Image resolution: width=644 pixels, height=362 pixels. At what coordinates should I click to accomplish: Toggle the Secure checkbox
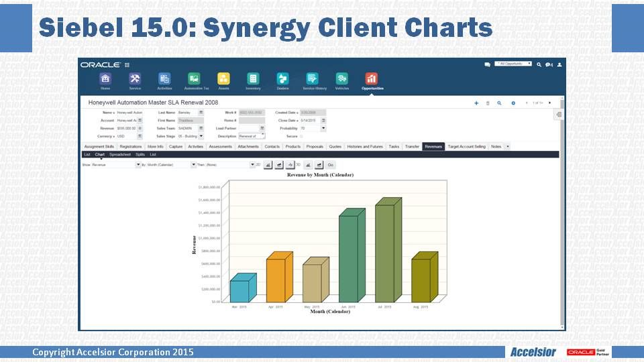(301, 136)
